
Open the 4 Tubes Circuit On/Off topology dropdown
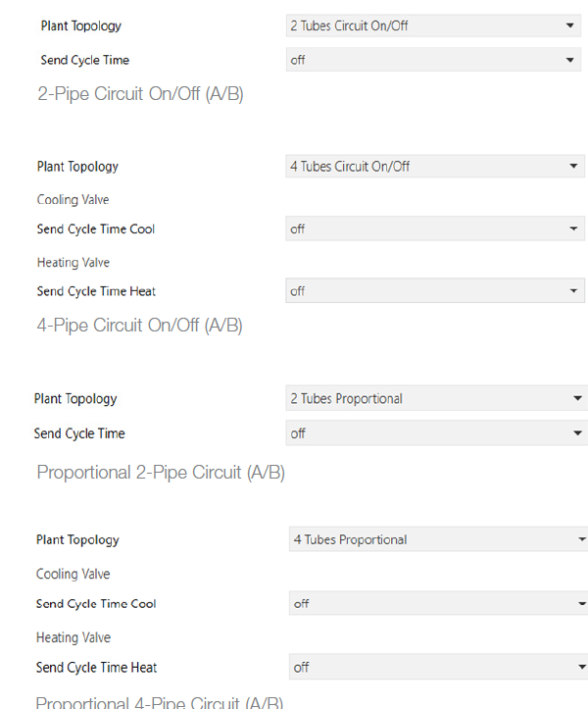point(435,166)
